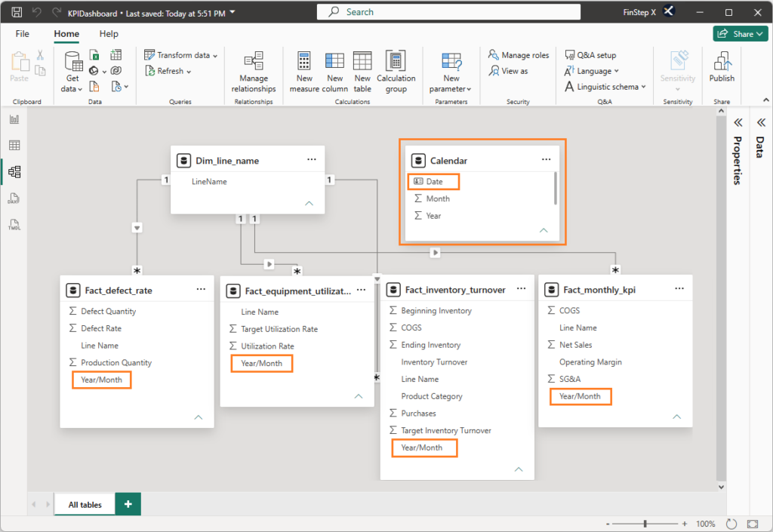Open the Language dropdown
The width and height of the screenshot is (773, 532).
tap(591, 71)
